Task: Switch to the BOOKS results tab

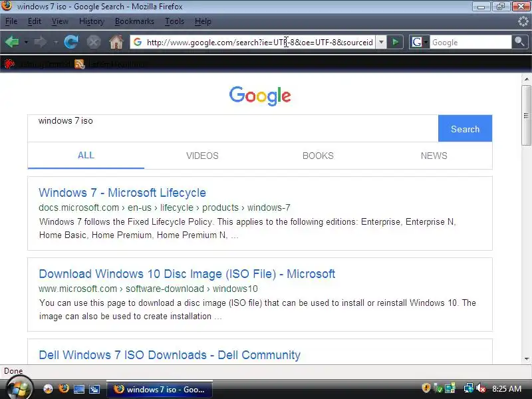Action: click(318, 156)
